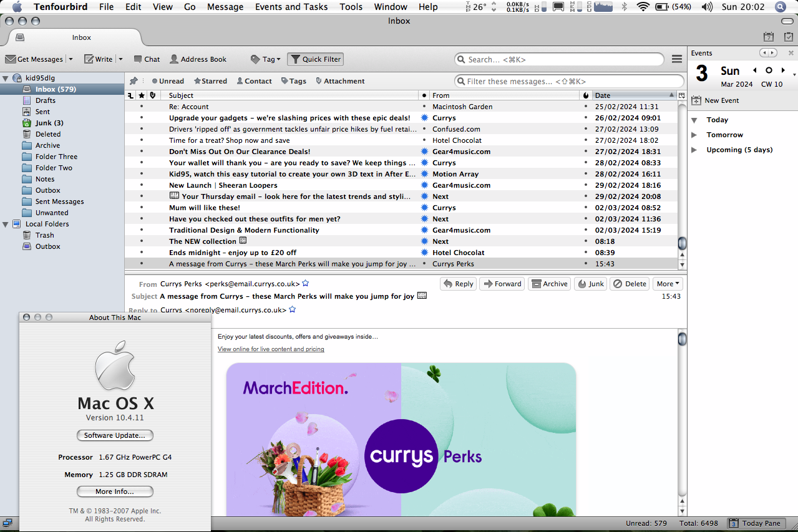Click the thread column header icon
This screenshot has width=798, height=532.
130,95
